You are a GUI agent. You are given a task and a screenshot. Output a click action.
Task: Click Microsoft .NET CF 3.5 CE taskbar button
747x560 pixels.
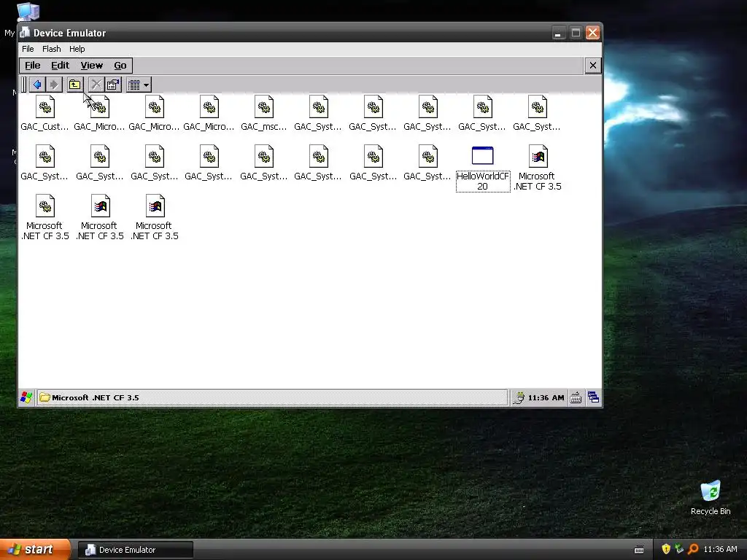272,397
